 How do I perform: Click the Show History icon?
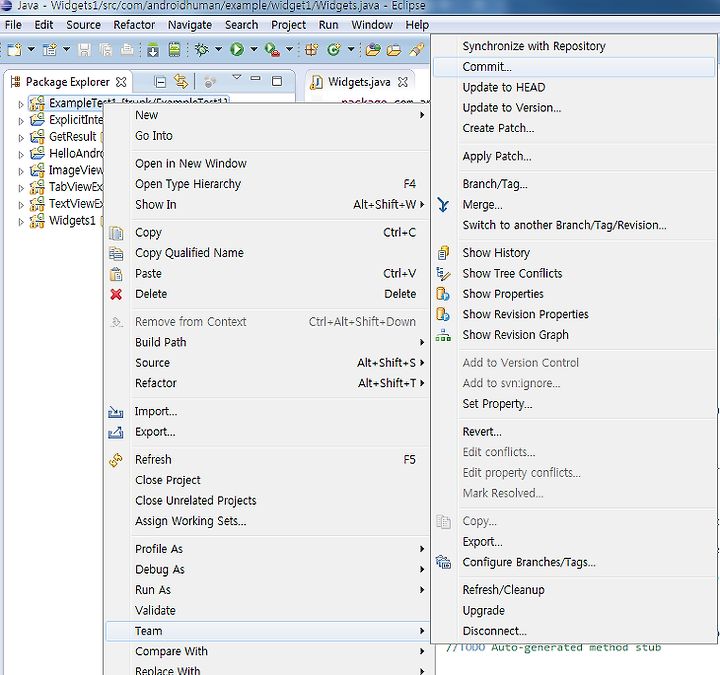[x=443, y=253]
